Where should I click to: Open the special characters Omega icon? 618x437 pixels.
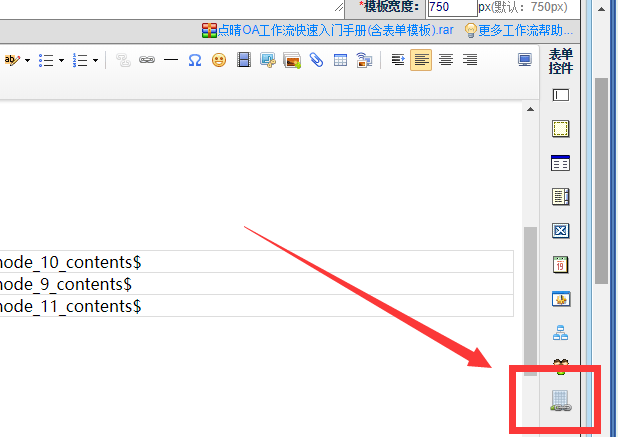point(195,60)
